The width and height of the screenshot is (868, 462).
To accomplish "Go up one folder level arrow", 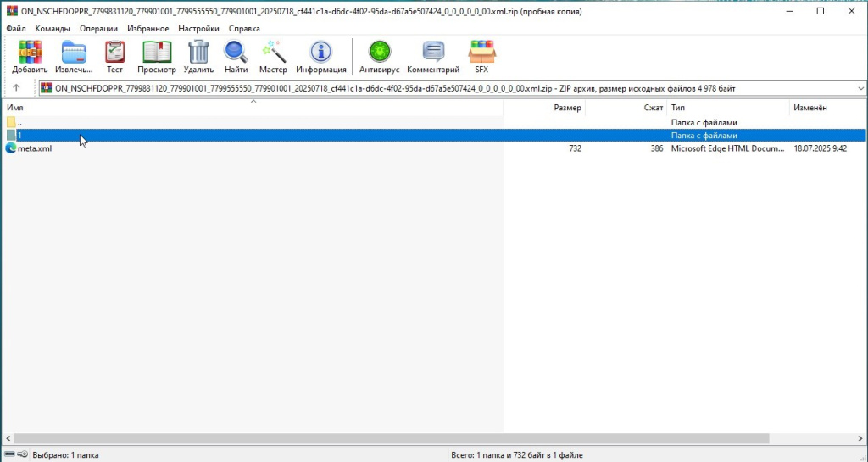I will click(x=16, y=88).
